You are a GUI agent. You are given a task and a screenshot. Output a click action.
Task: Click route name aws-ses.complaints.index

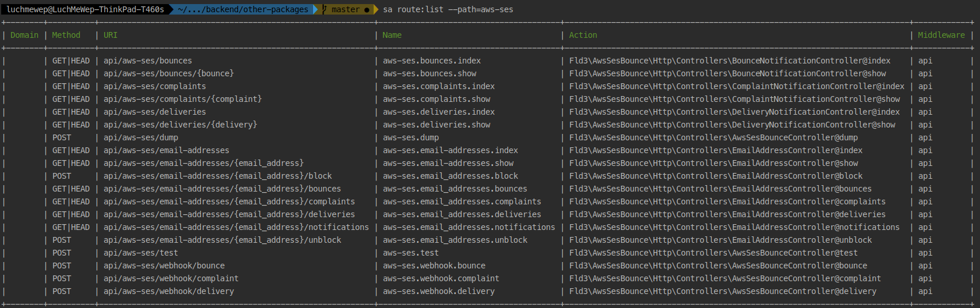coord(439,86)
